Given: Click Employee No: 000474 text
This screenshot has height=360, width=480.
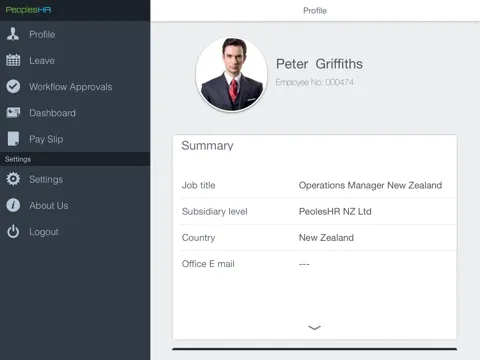Looking at the screenshot, I should [x=315, y=82].
